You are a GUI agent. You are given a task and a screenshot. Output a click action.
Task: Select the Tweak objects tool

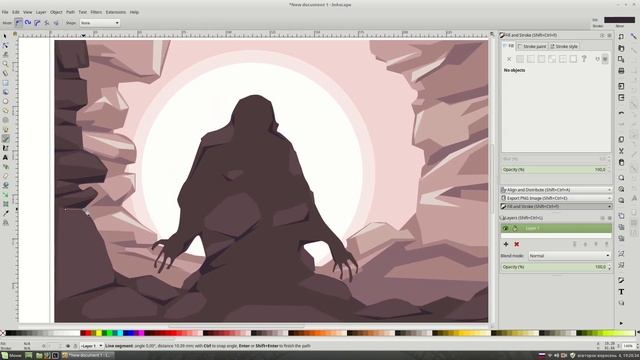(5, 55)
